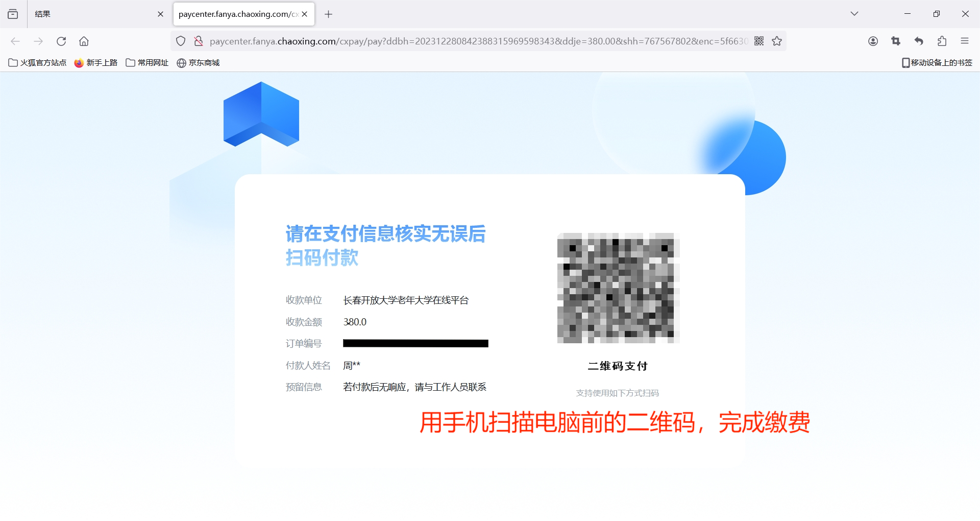
Task: Reload the payment page
Action: coord(61,41)
